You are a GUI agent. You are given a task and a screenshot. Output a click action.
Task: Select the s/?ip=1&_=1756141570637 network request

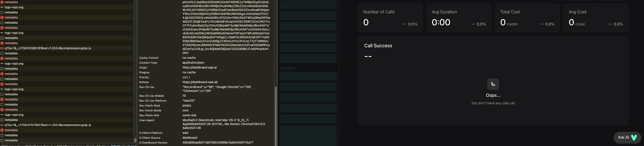pyautogui.click(x=67, y=125)
